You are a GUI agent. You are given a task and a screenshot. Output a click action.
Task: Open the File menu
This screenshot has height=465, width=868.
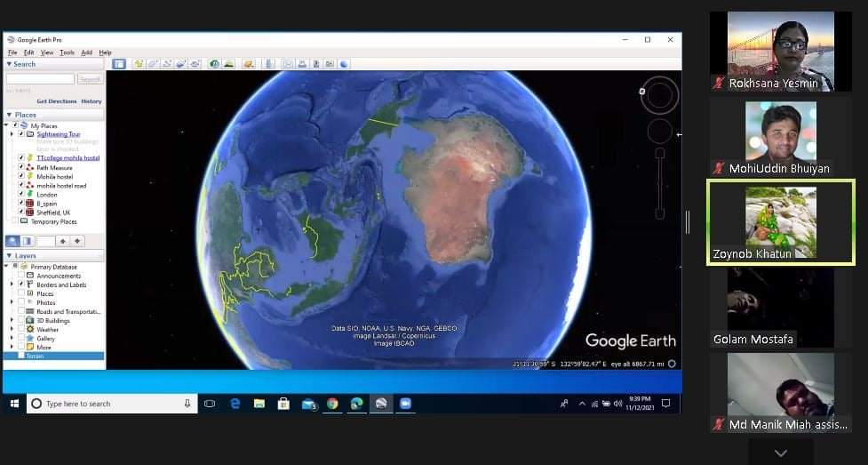point(12,52)
